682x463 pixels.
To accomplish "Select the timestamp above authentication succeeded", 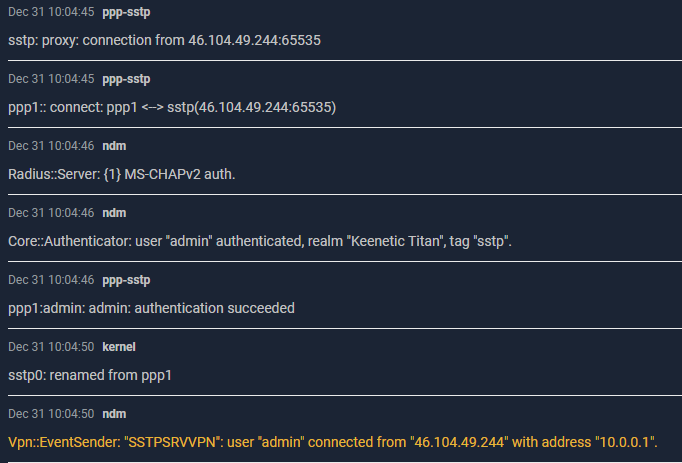I will click(x=51, y=280).
